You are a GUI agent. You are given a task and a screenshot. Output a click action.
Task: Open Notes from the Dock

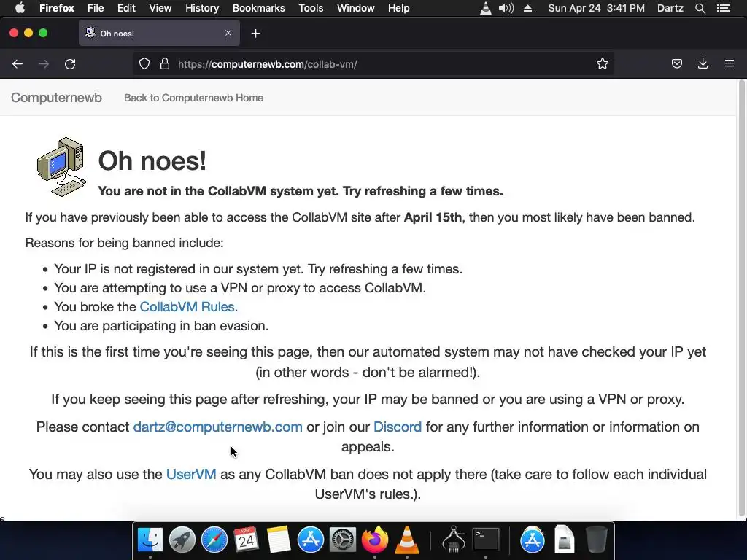coord(278,540)
